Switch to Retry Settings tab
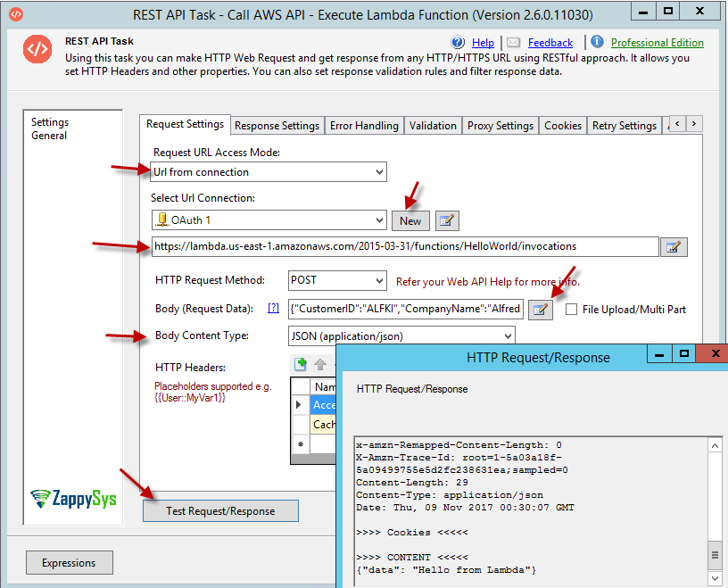 click(624, 126)
